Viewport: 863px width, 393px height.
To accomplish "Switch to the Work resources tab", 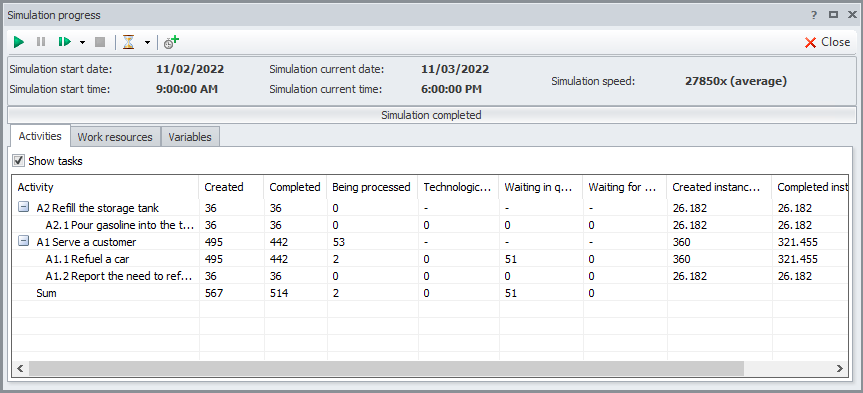I will pos(115,137).
